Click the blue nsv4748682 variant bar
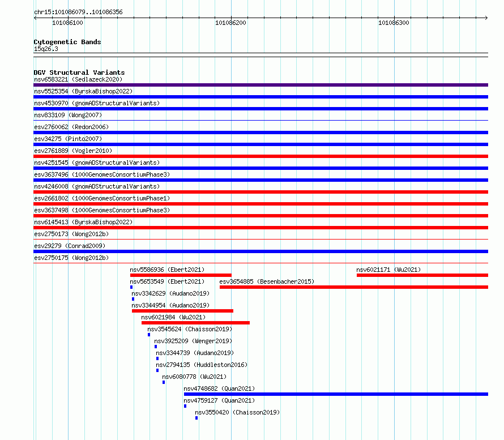The image size is (504, 440). 336,394
